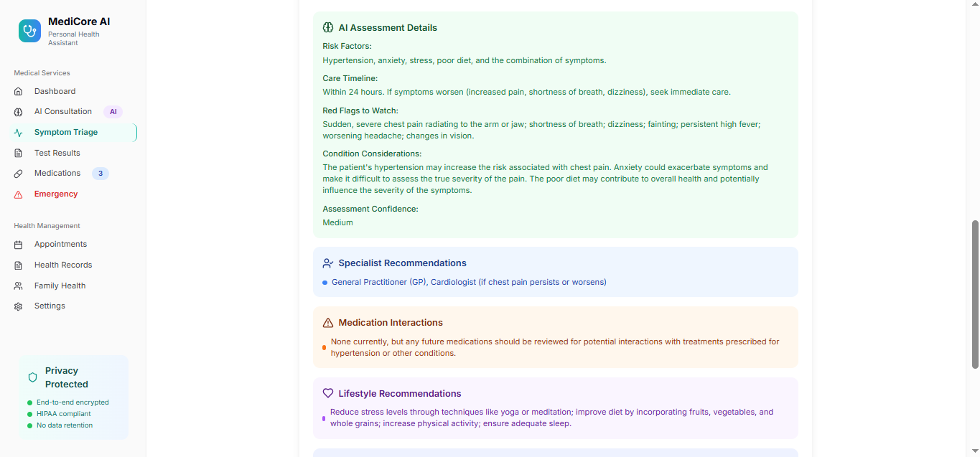This screenshot has height=457, width=980.
Task: Click the Medium confidence value
Action: [x=337, y=222]
